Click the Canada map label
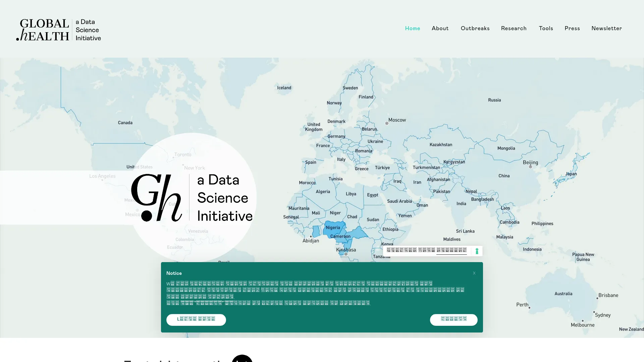 125,123
